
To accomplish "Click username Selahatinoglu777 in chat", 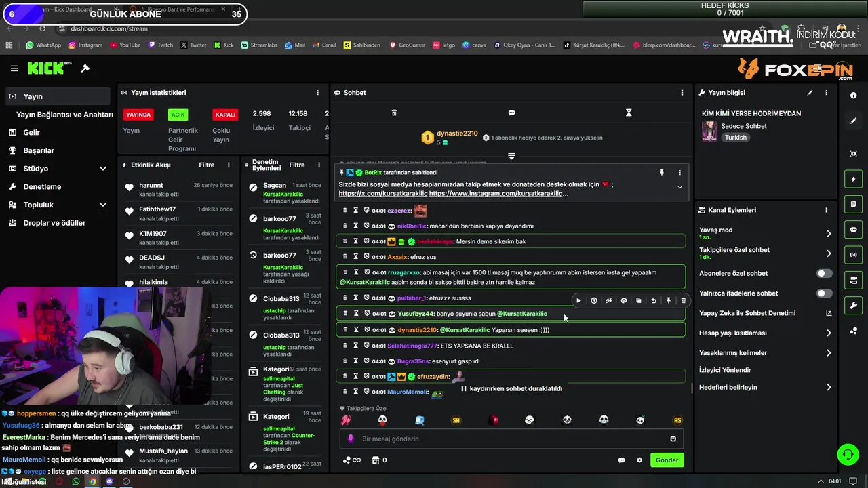I will (x=412, y=346).
